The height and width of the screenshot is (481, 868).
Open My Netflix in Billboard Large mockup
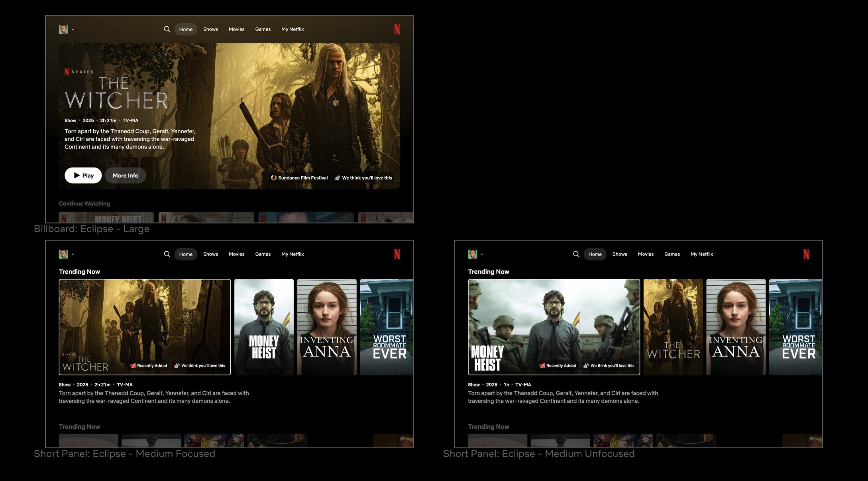coord(293,29)
